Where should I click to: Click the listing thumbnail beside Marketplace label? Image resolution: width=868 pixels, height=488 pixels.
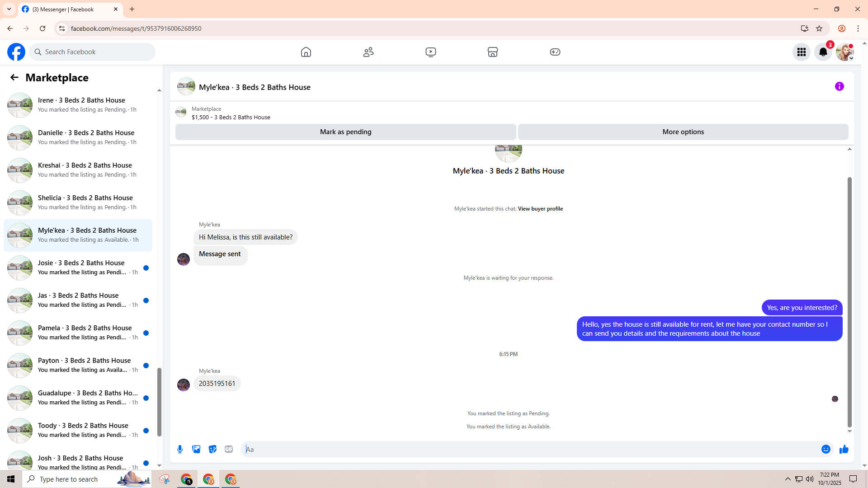tap(181, 112)
